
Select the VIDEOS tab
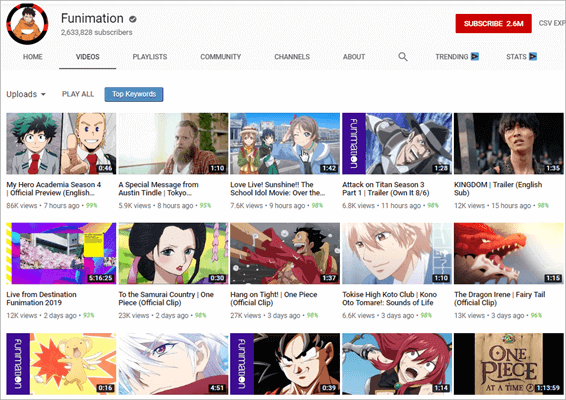coord(88,57)
